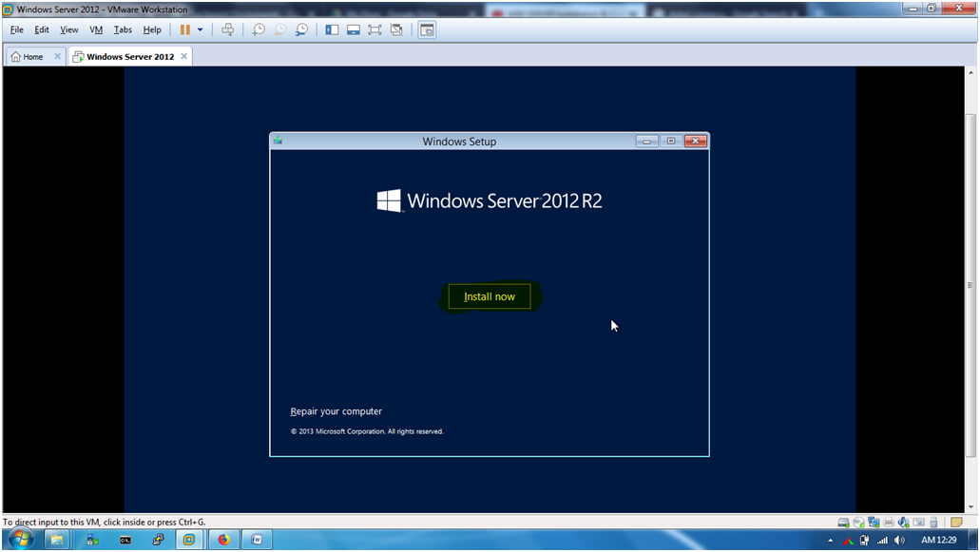Click the taskbar clock showing AM 12:29
Screen dimensions: 980x552
[939, 541]
